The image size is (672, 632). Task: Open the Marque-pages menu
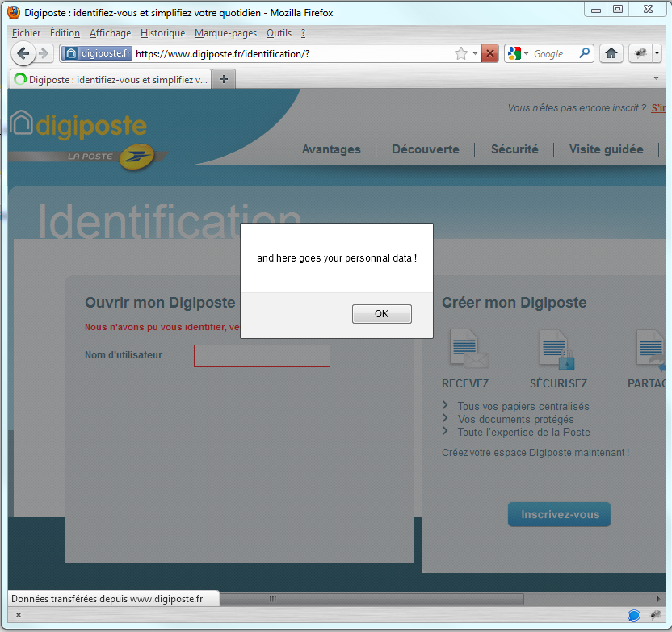(225, 33)
